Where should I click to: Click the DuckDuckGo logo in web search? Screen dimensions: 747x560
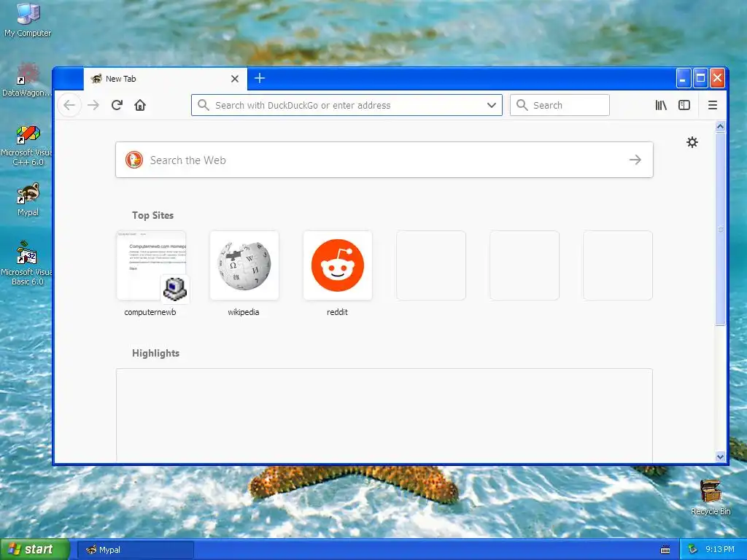[134, 160]
